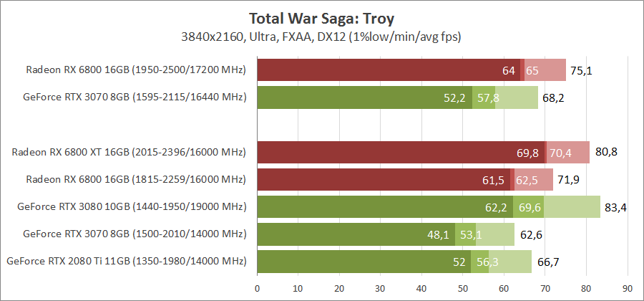Screen dimensions: 644x301
Task: Click the Radeon RX 6800 XT 16GB label
Action: 129,152
